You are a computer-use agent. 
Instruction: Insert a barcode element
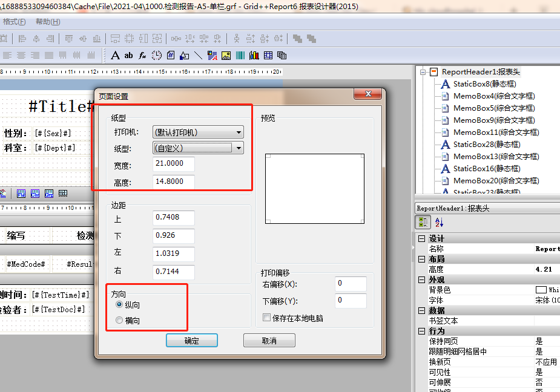pos(242,55)
